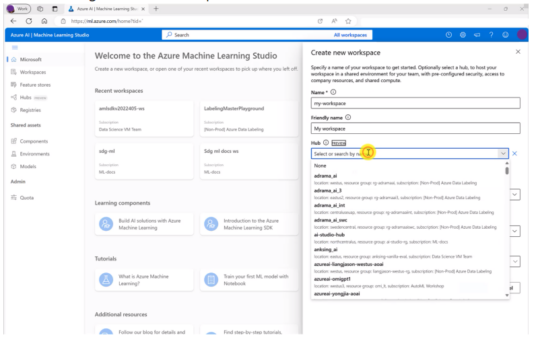Click the hub list scrollbar thumb
Screen dimensions: 540x360
click(507, 171)
